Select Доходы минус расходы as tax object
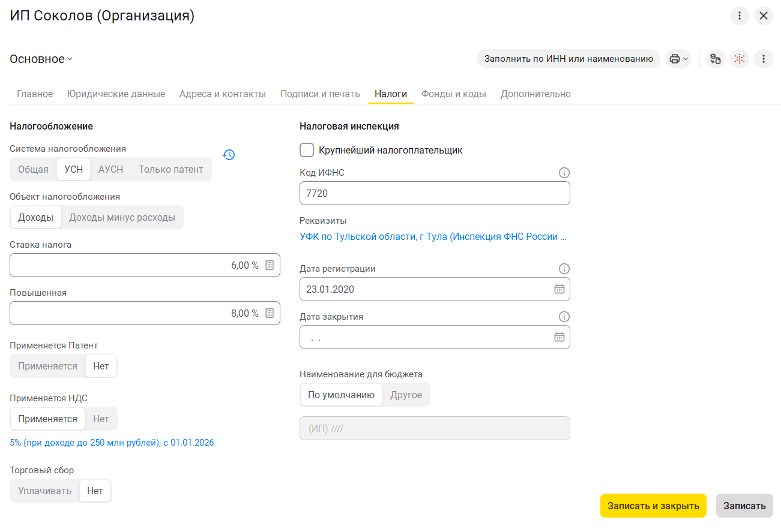 coord(122,217)
